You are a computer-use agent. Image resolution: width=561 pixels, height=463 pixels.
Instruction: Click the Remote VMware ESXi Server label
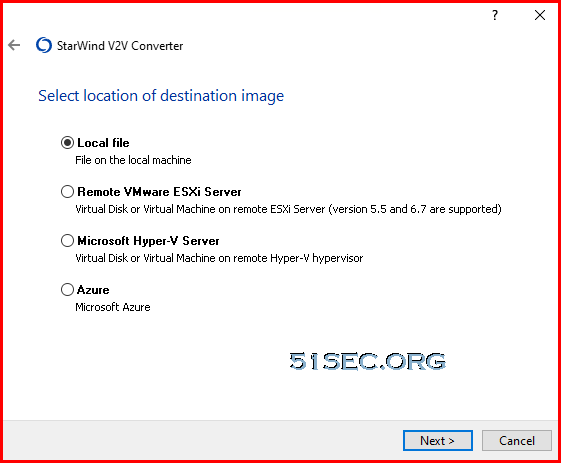pos(159,192)
